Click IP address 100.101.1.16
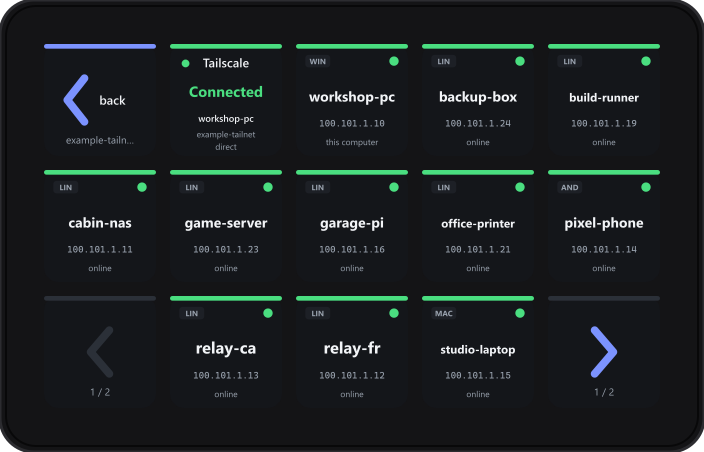The height and width of the screenshot is (452, 704). pyautogui.click(x=352, y=250)
